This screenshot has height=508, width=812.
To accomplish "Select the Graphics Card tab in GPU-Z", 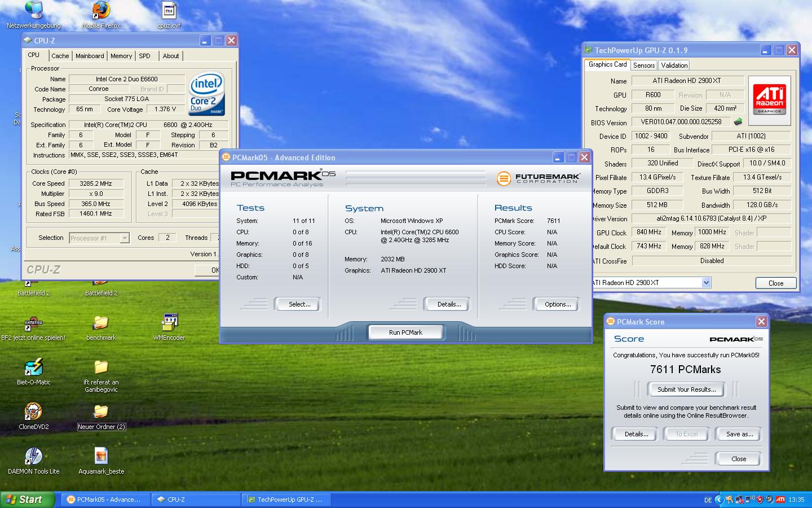I will pyautogui.click(x=607, y=64).
